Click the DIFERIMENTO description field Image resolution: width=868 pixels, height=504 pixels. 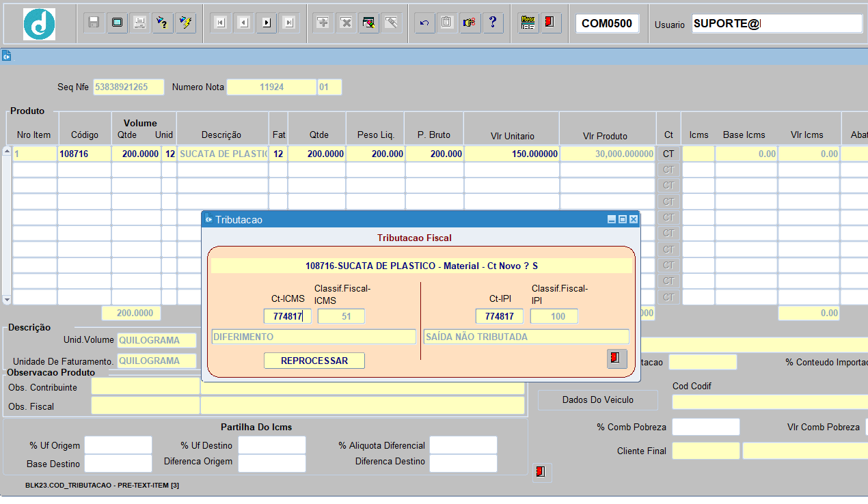314,337
